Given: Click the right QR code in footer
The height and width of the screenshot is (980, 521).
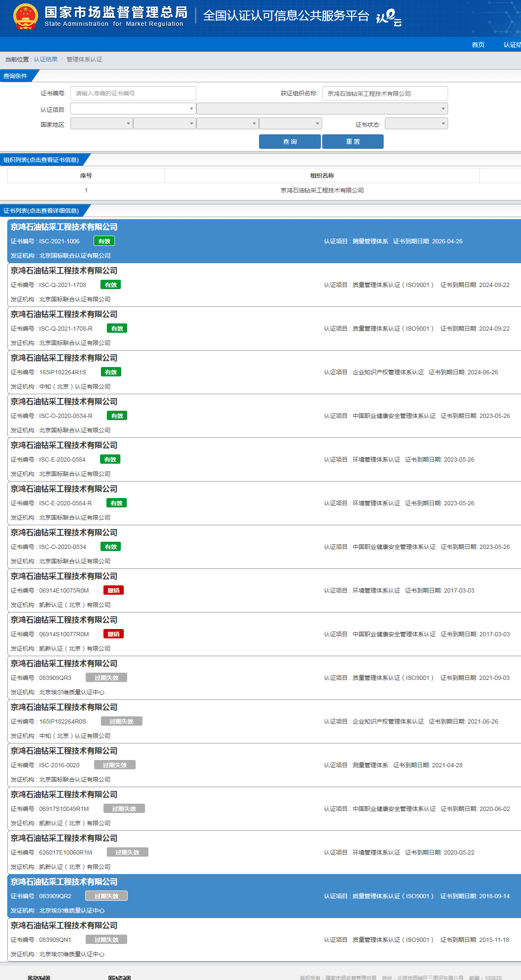Looking at the screenshot, I should pyautogui.click(x=120, y=977).
